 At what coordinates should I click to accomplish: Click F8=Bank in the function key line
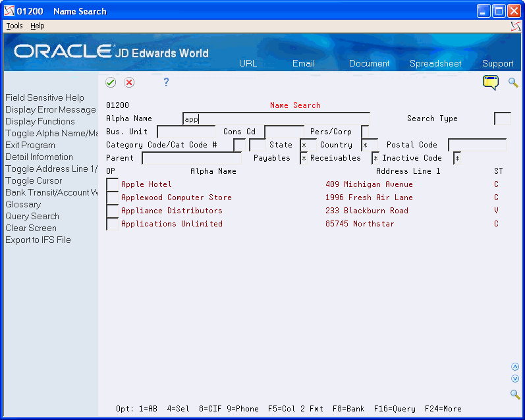348,409
